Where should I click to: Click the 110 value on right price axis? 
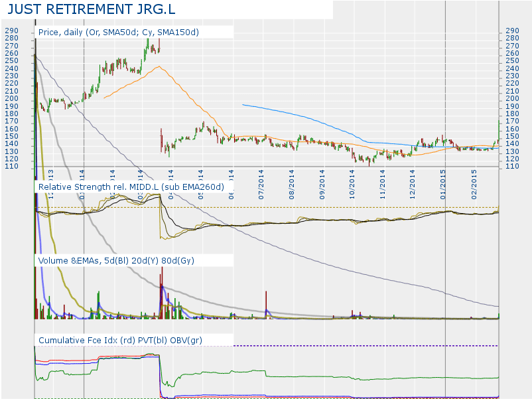[512, 167]
